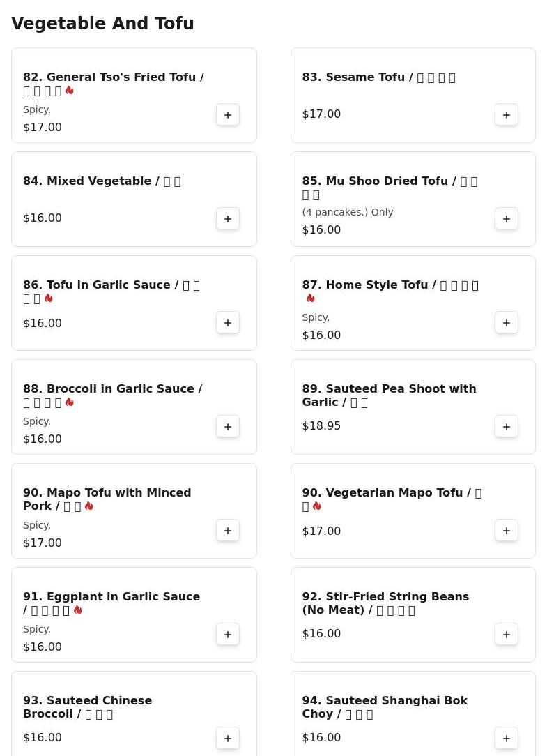
Task: Add Sauteed Pea Shoot with Garlic
Action: (x=507, y=427)
